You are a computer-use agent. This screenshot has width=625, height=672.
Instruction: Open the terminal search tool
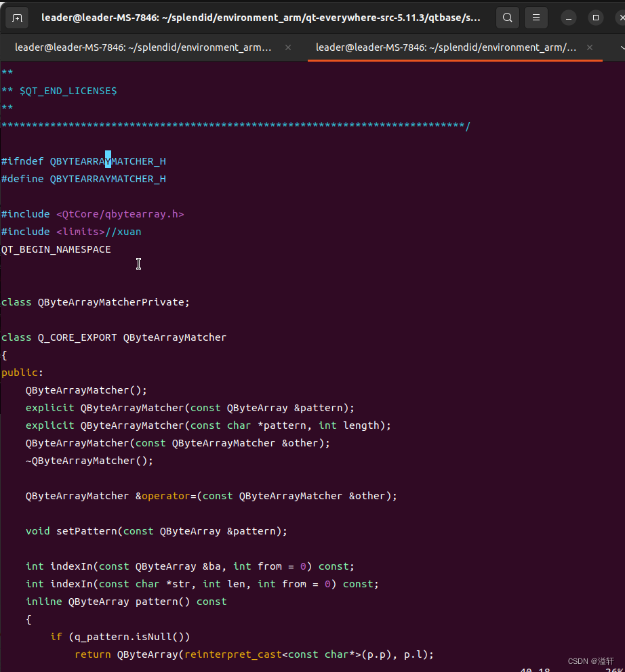[507, 18]
